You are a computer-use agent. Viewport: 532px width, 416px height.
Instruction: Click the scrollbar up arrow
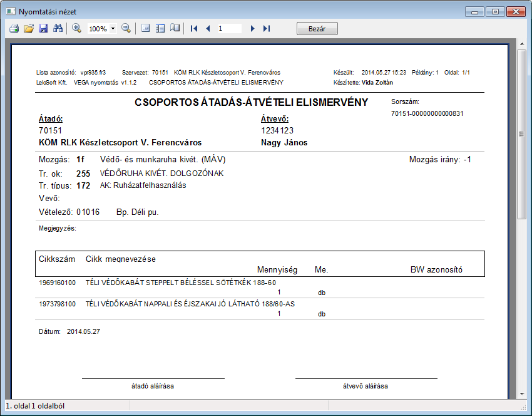pos(522,44)
